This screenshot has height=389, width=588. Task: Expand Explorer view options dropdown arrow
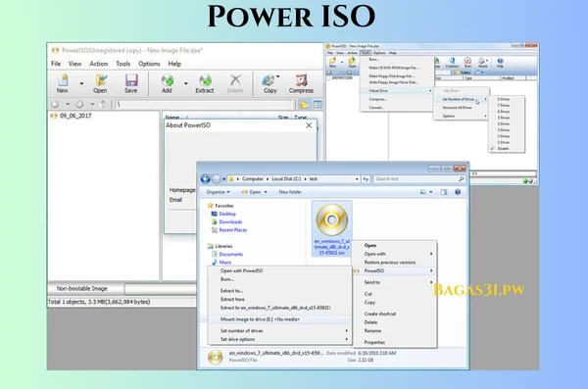[431, 192]
